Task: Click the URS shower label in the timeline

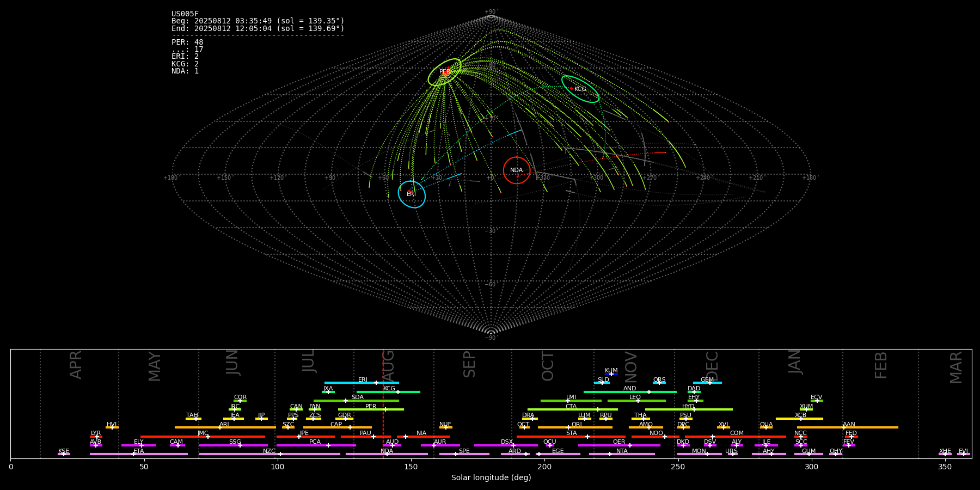Action: pos(731,451)
